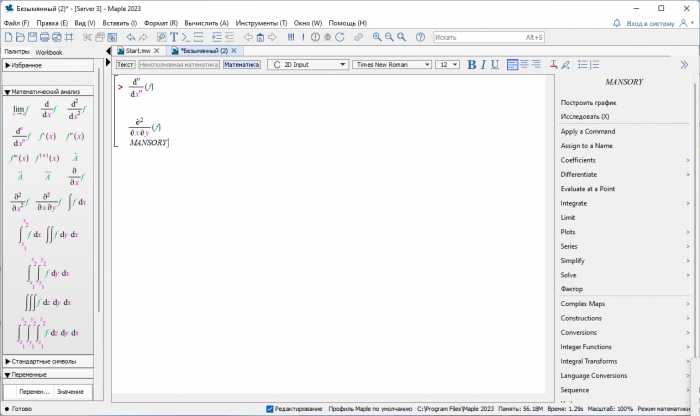Expand the Избранное palette

pos(48,66)
